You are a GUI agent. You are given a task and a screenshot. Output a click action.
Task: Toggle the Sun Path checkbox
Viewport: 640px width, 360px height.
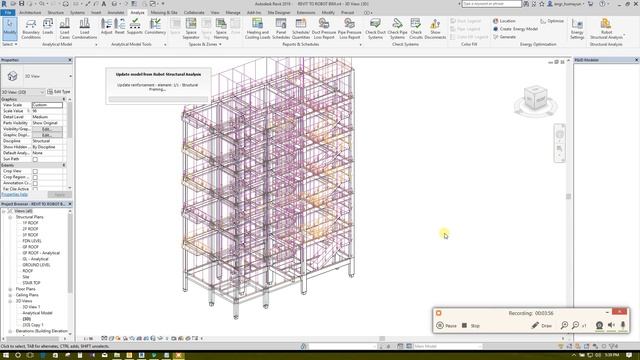coord(35,159)
